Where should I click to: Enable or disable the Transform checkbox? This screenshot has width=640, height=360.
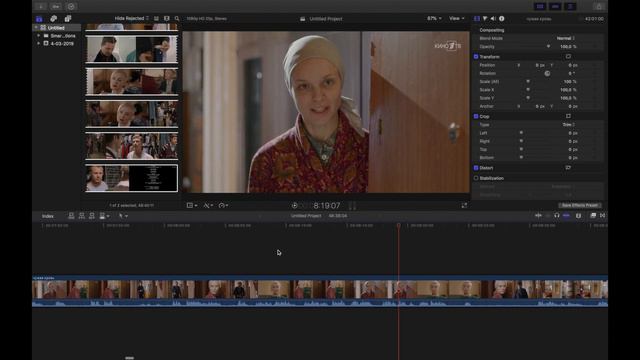coord(476,57)
